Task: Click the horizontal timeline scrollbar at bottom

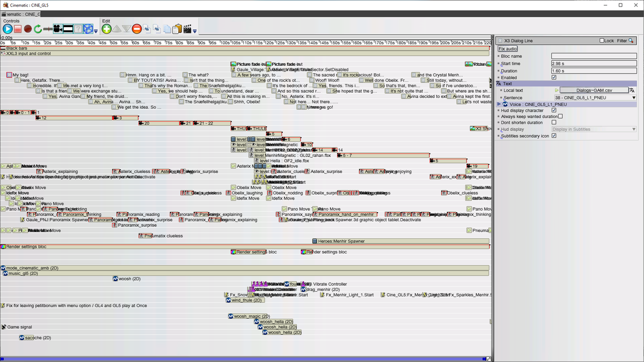Action: pos(244,359)
